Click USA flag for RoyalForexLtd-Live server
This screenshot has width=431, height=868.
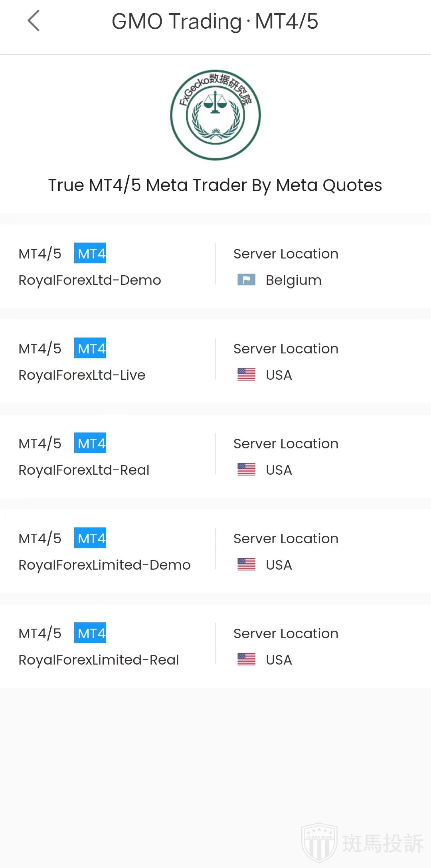coord(246,375)
